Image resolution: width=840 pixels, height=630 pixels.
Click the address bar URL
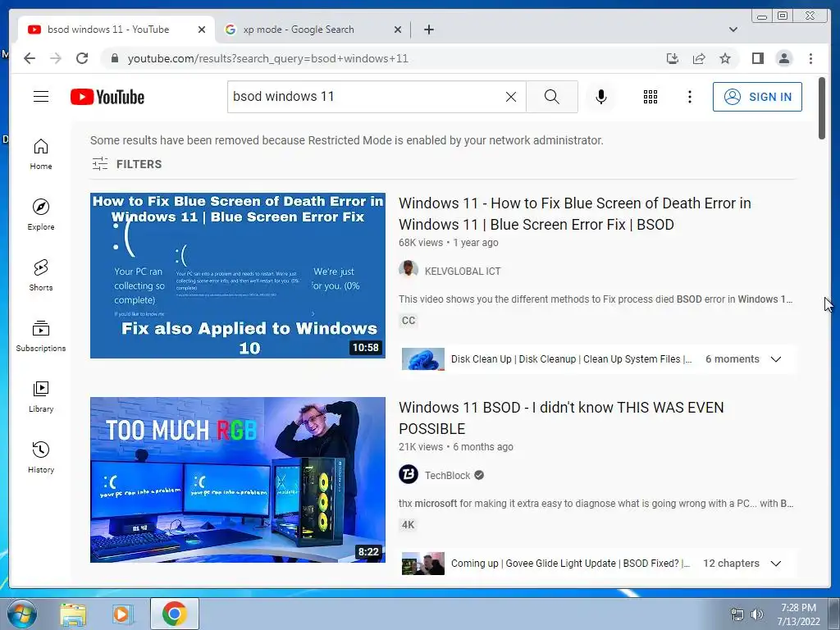point(268,58)
